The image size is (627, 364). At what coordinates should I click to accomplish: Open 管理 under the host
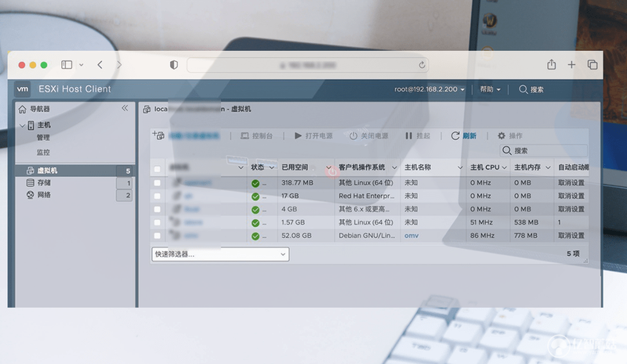click(x=43, y=138)
